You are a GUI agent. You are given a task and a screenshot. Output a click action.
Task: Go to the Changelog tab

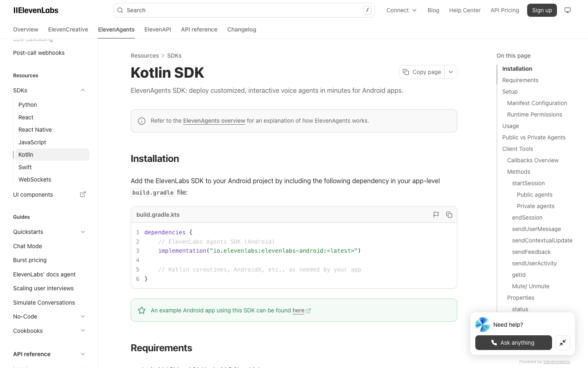(x=242, y=29)
